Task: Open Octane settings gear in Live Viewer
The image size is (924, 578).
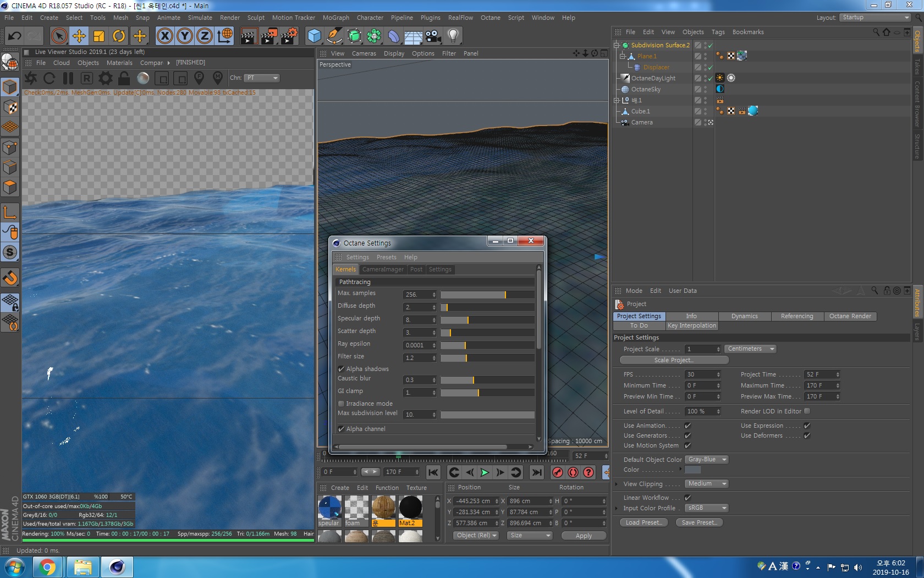Action: (x=105, y=78)
